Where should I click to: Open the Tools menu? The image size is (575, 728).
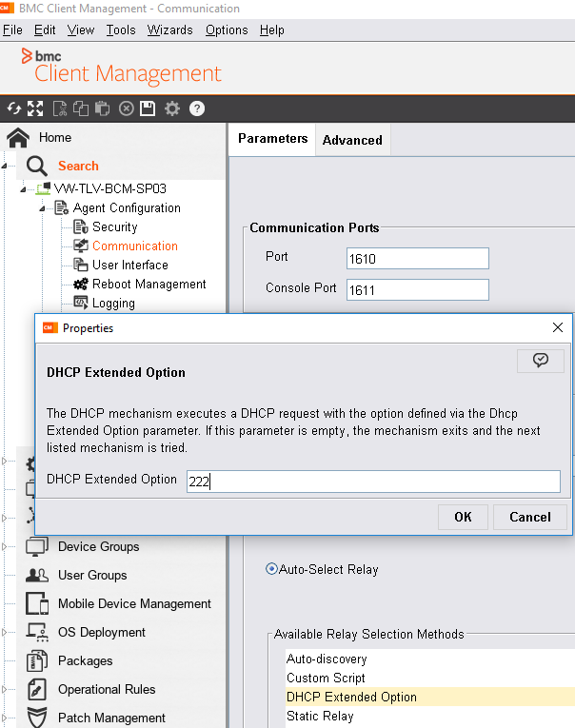(x=121, y=30)
